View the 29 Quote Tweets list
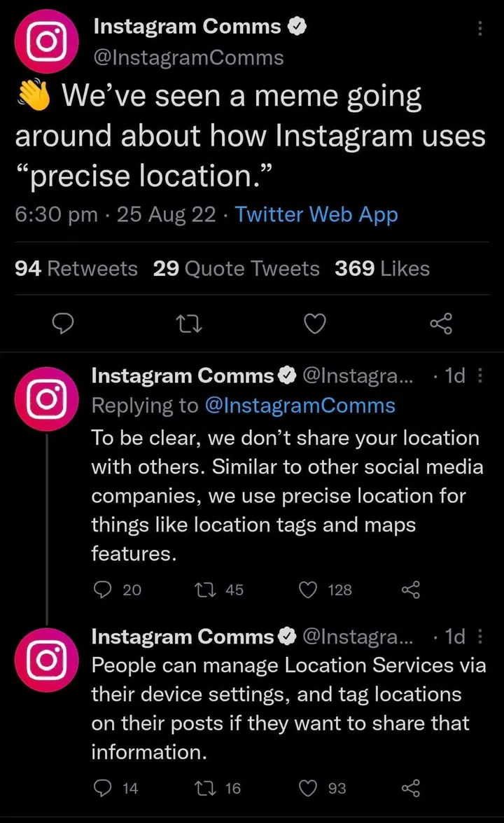 point(237,268)
